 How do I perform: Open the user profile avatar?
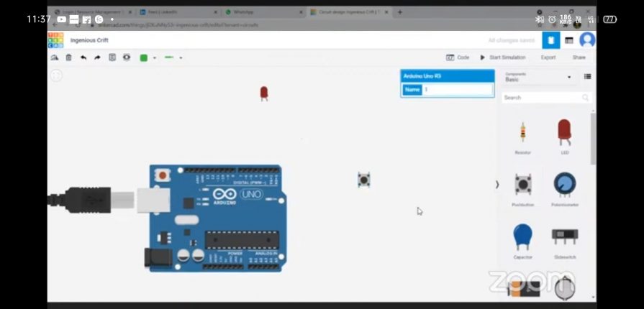coord(587,40)
